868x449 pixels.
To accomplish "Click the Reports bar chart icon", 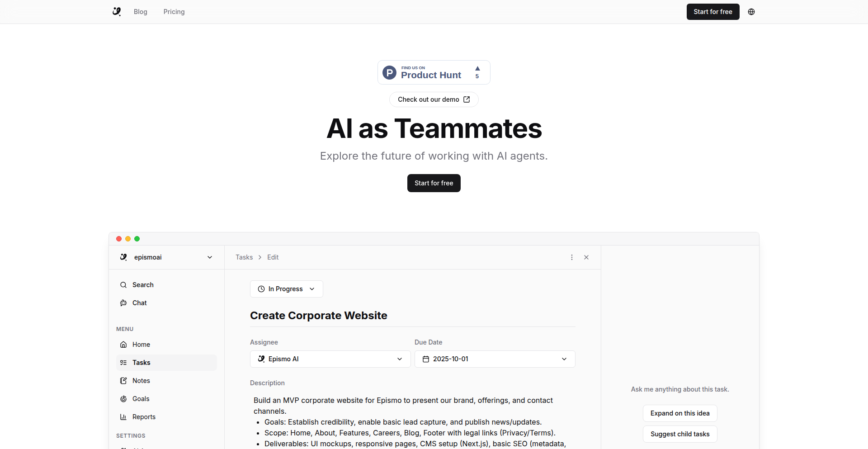I will coord(123,417).
